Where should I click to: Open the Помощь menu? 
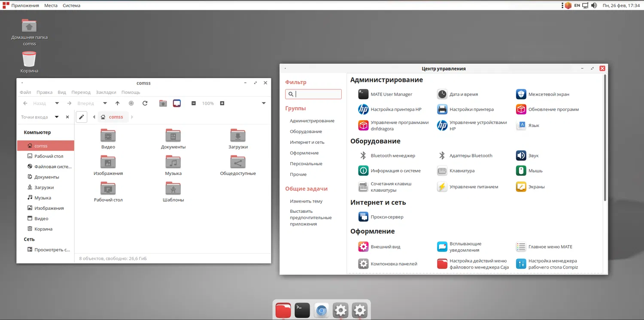[131, 92]
